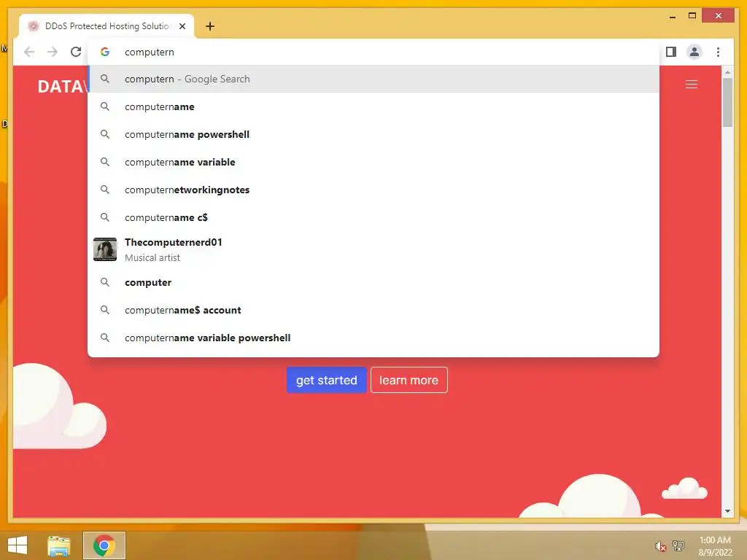
Task: Minimize the Chrome window
Action: coord(672,17)
